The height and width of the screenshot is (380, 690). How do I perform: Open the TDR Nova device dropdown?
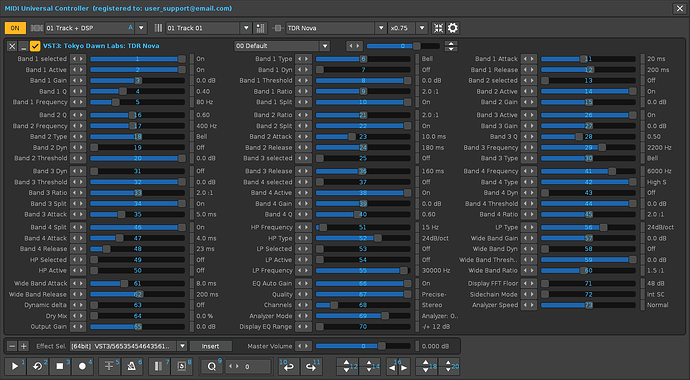[x=381, y=28]
